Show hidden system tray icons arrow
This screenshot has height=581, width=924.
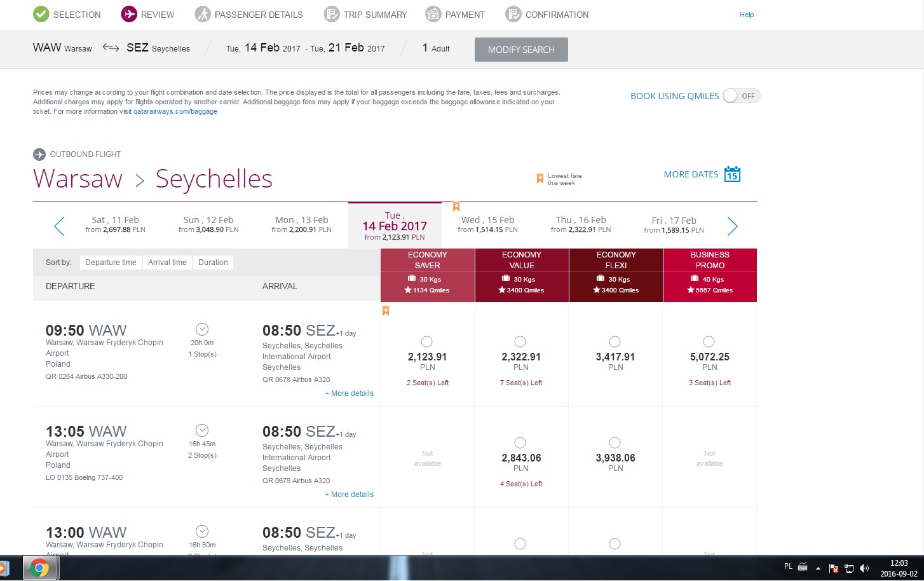coord(818,568)
